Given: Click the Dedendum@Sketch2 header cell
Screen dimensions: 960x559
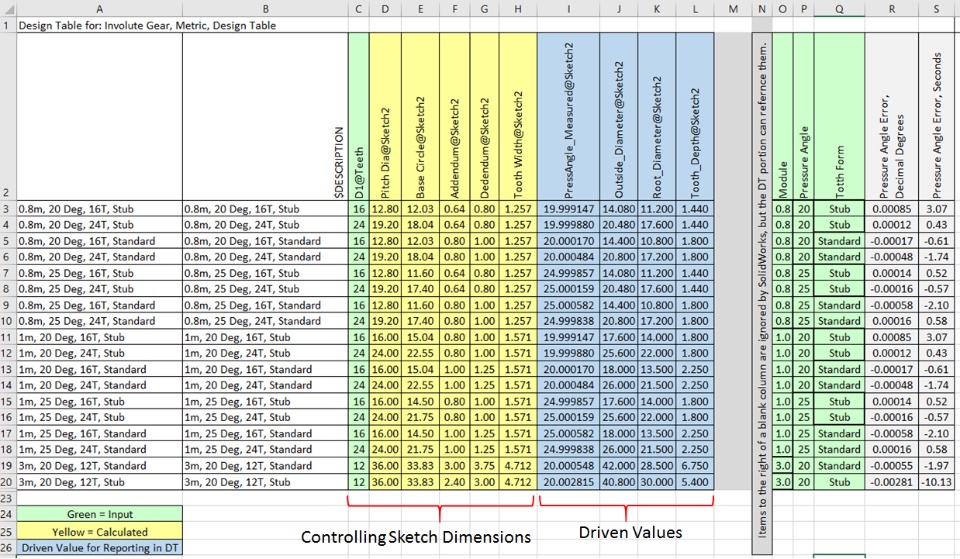Looking at the screenshot, I should click(484, 116).
